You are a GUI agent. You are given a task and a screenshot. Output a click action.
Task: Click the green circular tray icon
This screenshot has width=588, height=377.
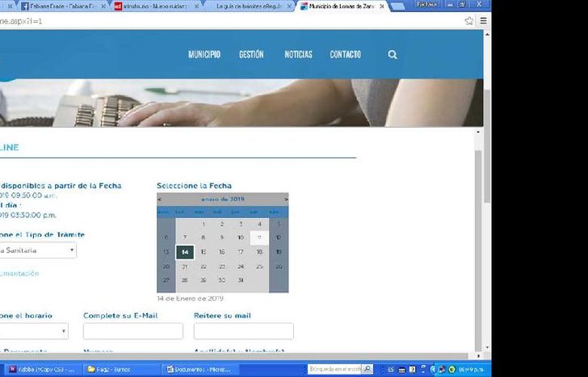click(x=451, y=370)
